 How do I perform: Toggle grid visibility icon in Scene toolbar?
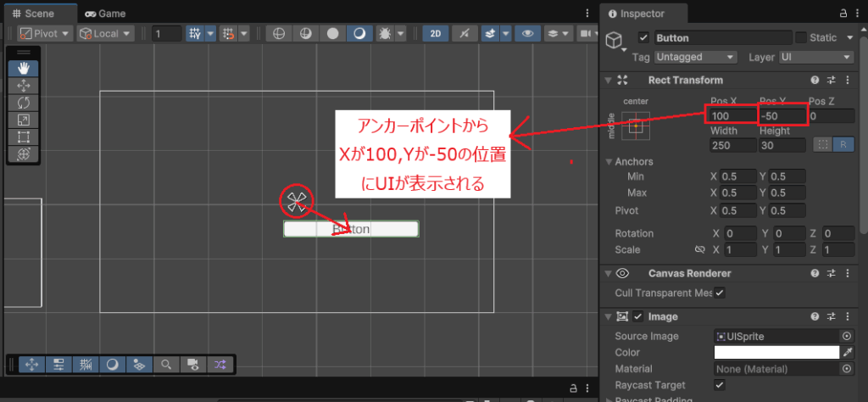click(x=194, y=34)
